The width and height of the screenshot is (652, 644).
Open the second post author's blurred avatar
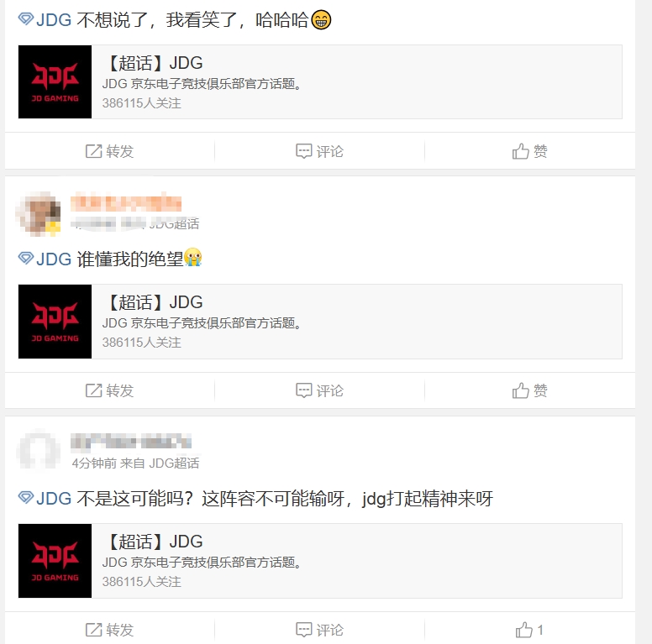point(39,214)
